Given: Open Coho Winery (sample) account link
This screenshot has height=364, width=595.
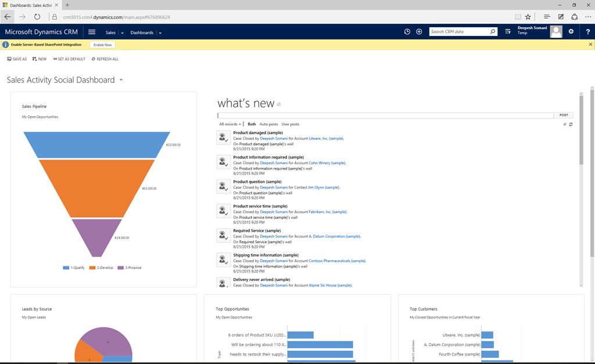Looking at the screenshot, I should click(x=327, y=163).
